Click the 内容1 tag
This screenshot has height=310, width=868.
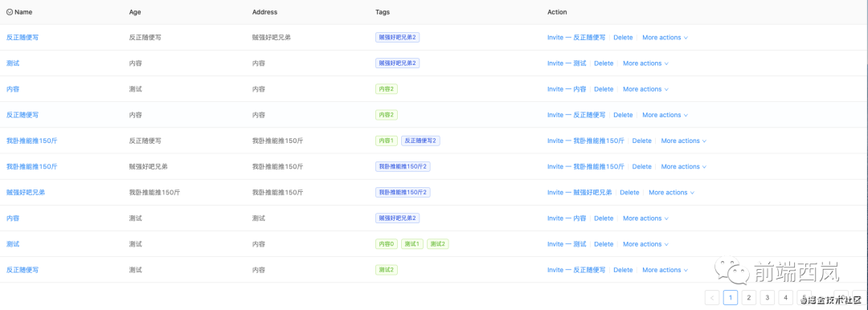pos(387,141)
